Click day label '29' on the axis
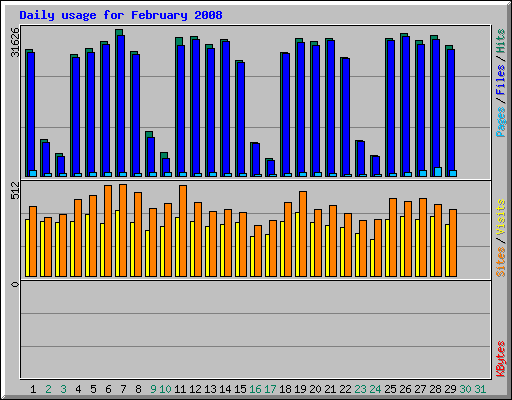 tap(450, 389)
